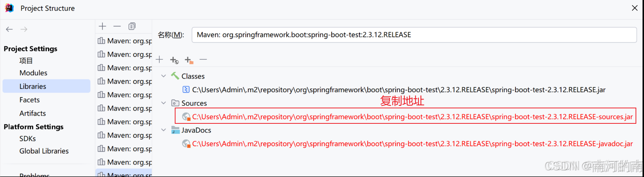This screenshot has width=644, height=177.
Task: Add library root with plus icon
Action: click(159, 59)
